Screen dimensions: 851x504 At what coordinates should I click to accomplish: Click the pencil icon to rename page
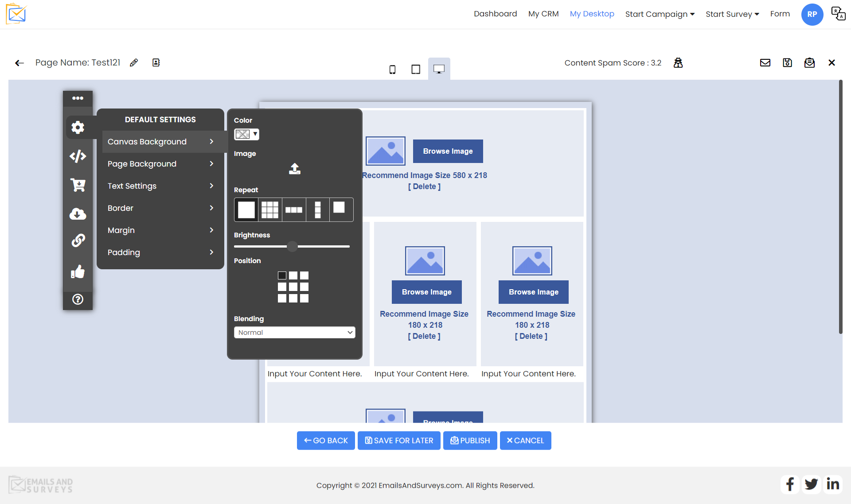pos(133,62)
